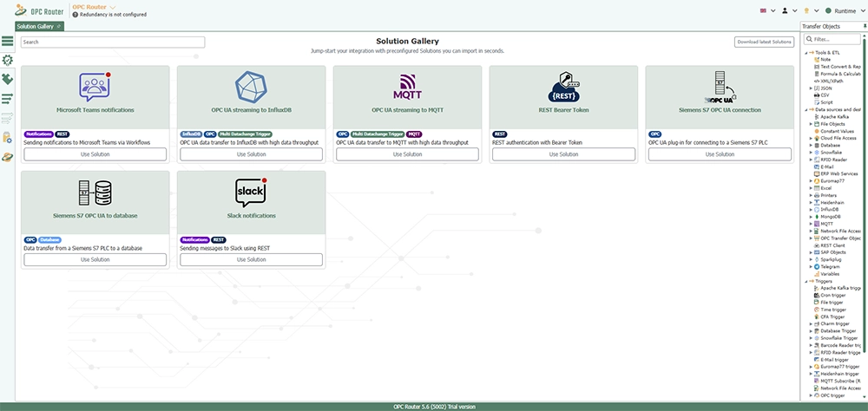Screen dimensions: 868x411
Task: Click the green connections arrows sidebar icon
Action: pyautogui.click(x=7, y=99)
